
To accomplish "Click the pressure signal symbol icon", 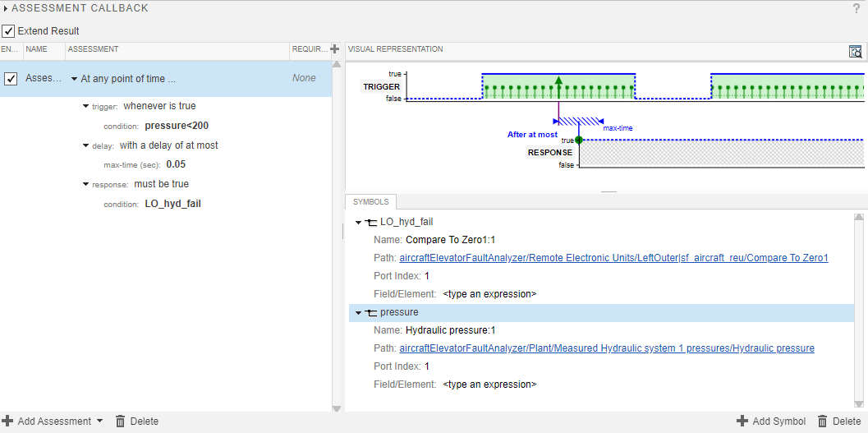I will point(371,312).
